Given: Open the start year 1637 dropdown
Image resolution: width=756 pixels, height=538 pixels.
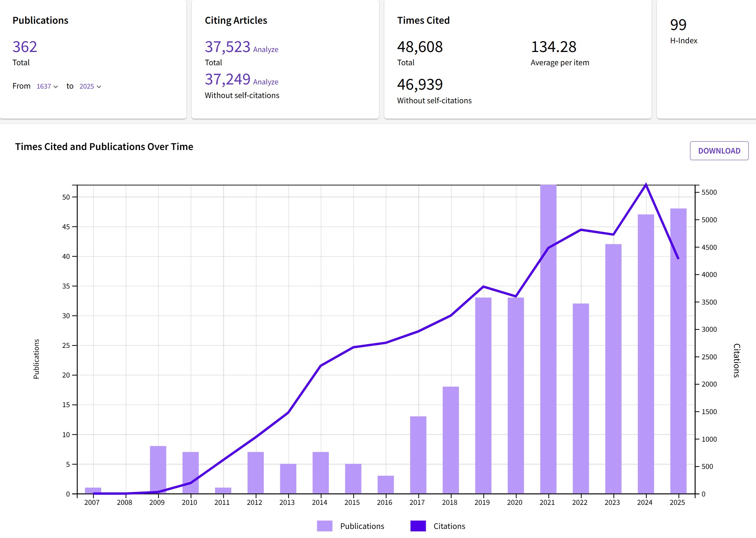Looking at the screenshot, I should click(x=47, y=86).
